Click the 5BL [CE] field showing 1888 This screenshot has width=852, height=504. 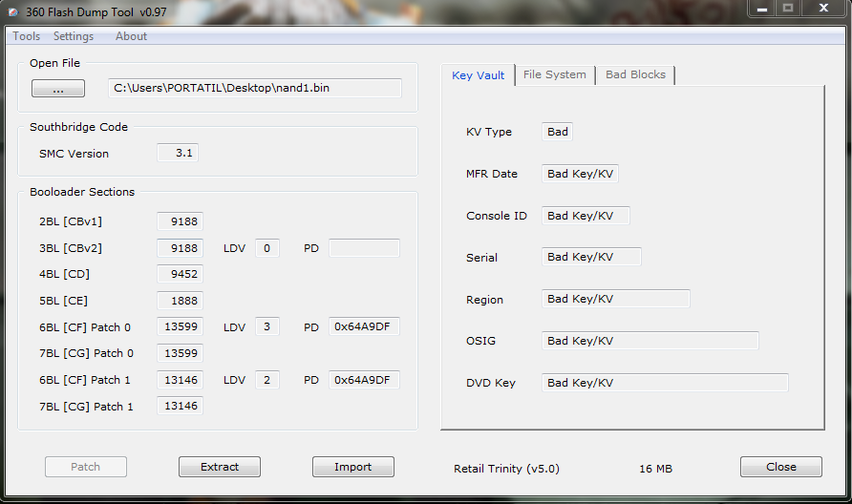180,301
